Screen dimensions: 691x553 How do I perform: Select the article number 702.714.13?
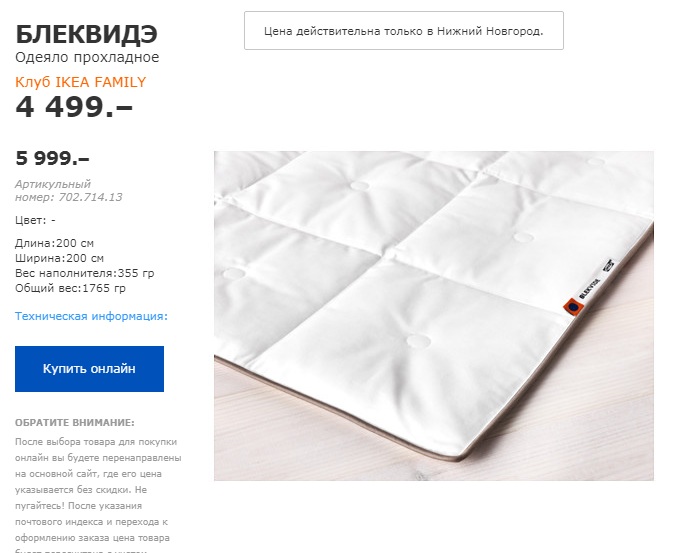click(x=90, y=197)
